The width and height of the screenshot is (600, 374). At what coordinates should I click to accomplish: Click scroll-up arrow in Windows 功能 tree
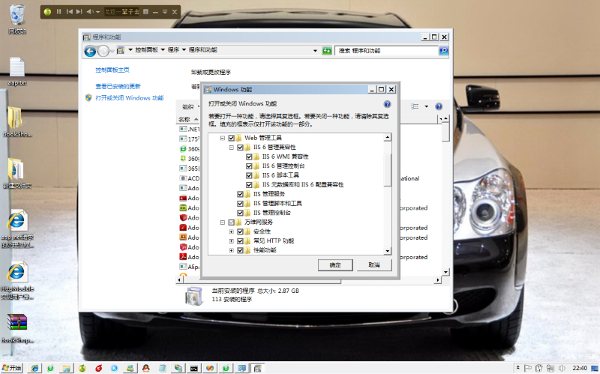(388, 137)
